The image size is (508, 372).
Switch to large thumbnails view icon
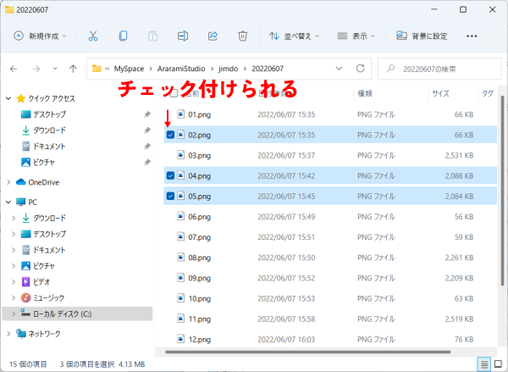(x=498, y=364)
